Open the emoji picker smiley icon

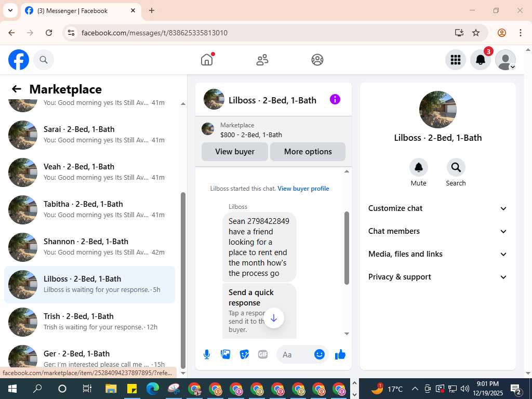(320, 354)
